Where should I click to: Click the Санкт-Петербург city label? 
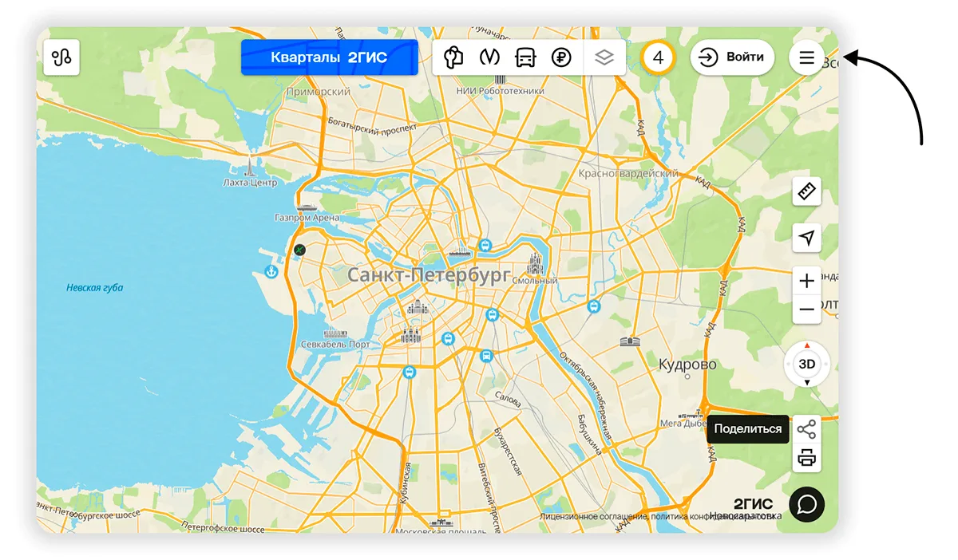coord(428,275)
